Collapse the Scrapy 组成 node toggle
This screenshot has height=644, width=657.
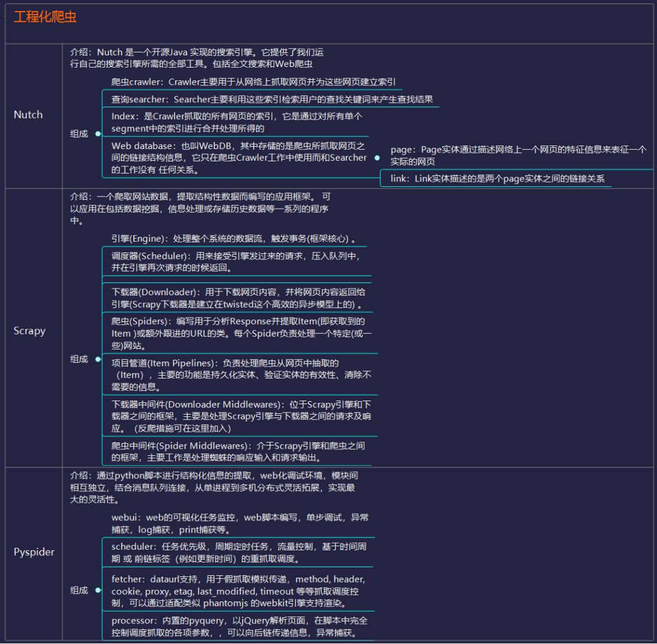pyautogui.click(x=98, y=359)
